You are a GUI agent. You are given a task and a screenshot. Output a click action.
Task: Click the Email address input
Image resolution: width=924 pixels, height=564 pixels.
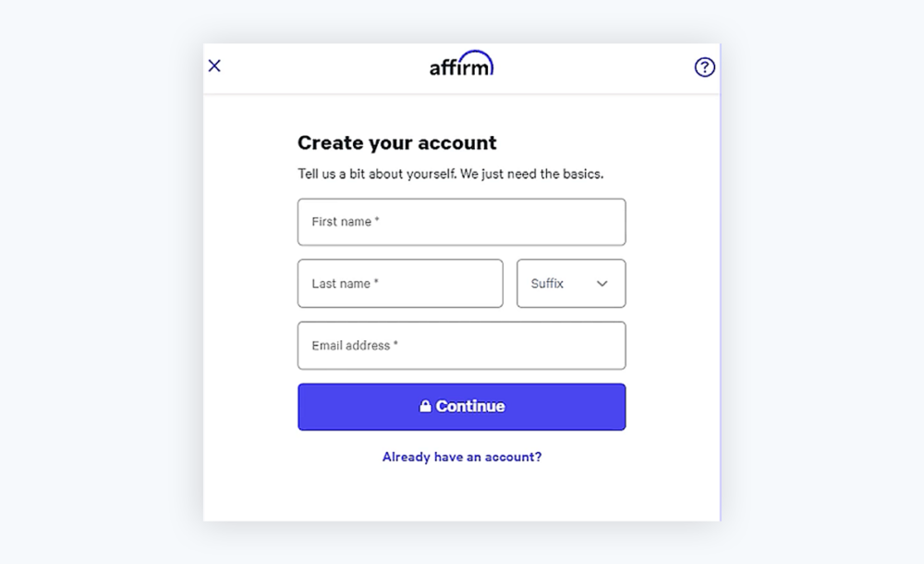(x=462, y=345)
